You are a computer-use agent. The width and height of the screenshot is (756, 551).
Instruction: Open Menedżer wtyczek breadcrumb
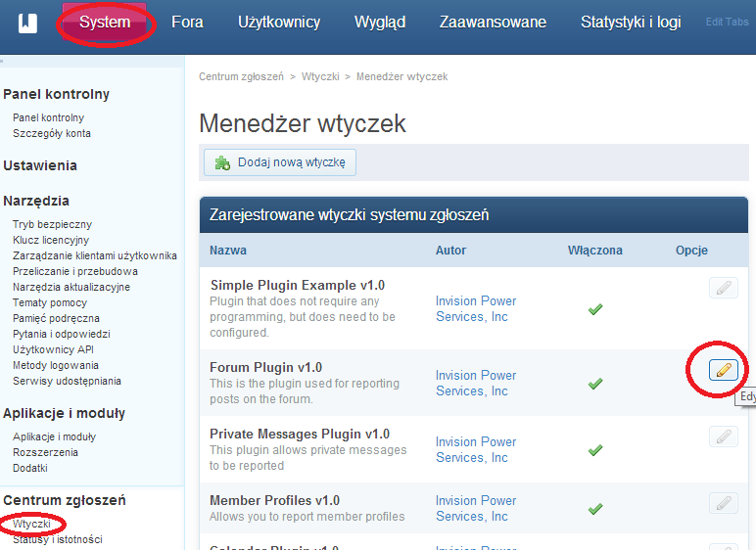click(402, 76)
